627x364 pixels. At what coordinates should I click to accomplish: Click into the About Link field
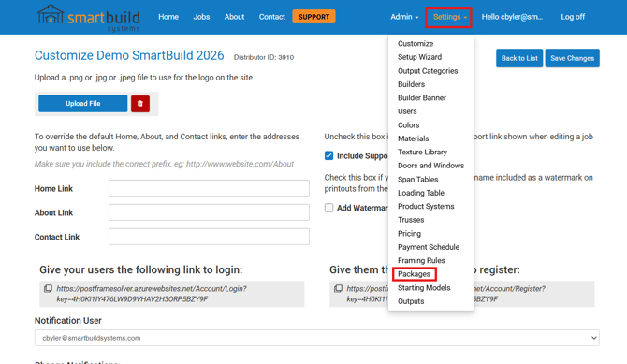(209, 212)
